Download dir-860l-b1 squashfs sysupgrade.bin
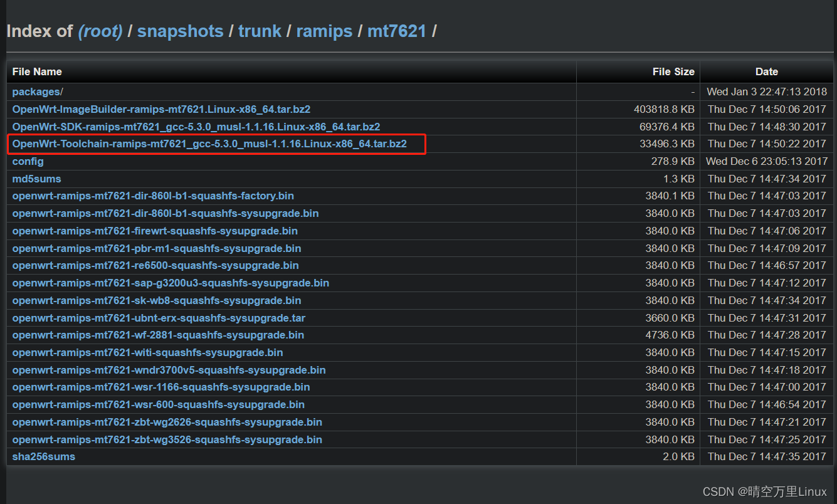Image resolution: width=837 pixels, height=504 pixels. point(166,213)
